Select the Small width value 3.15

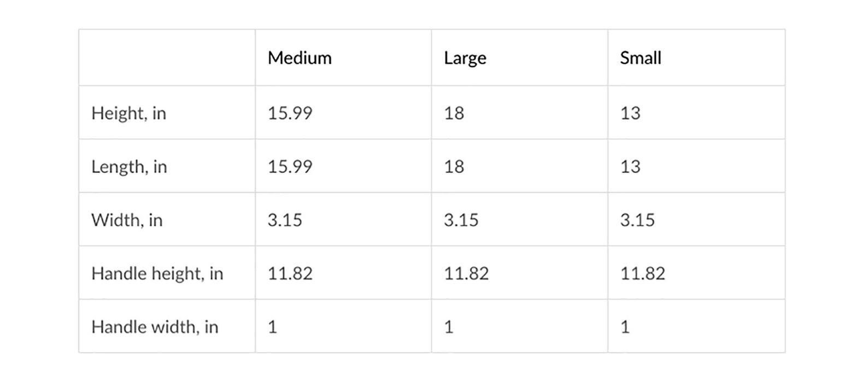click(x=637, y=220)
